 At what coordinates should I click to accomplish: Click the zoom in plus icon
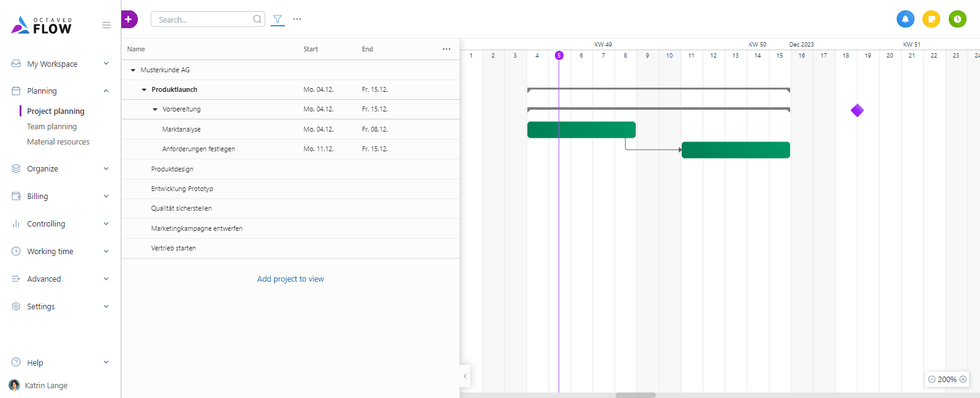point(963,380)
